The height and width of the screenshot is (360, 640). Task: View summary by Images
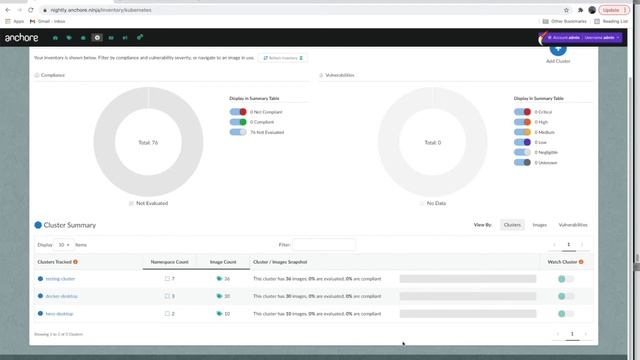(x=540, y=225)
